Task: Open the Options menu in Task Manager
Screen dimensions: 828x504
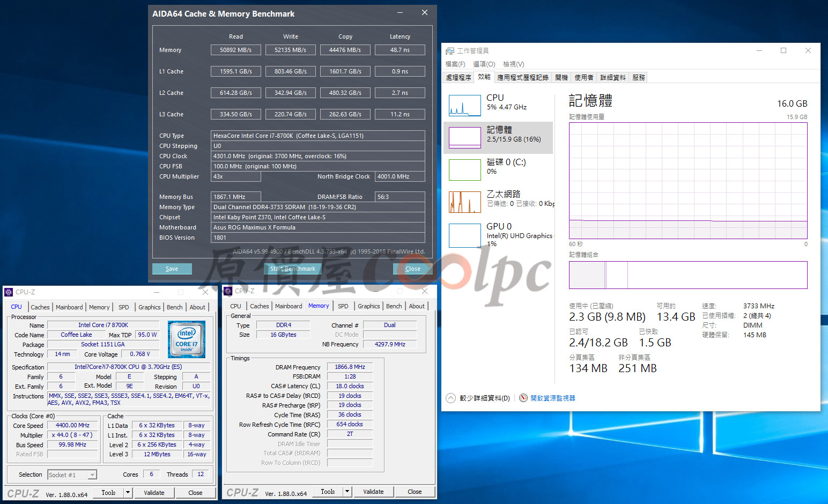Action: pos(484,64)
